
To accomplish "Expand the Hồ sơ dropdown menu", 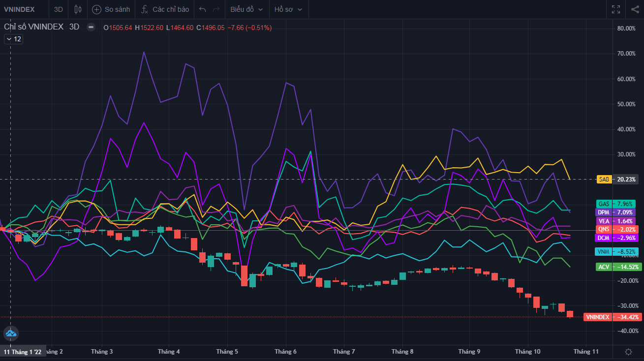I will point(288,9).
